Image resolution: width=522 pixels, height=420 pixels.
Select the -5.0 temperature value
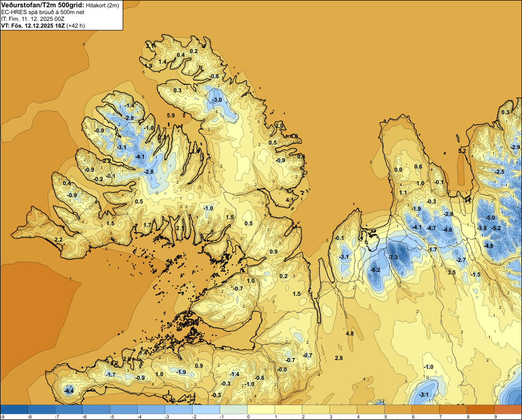pyautogui.click(x=490, y=218)
